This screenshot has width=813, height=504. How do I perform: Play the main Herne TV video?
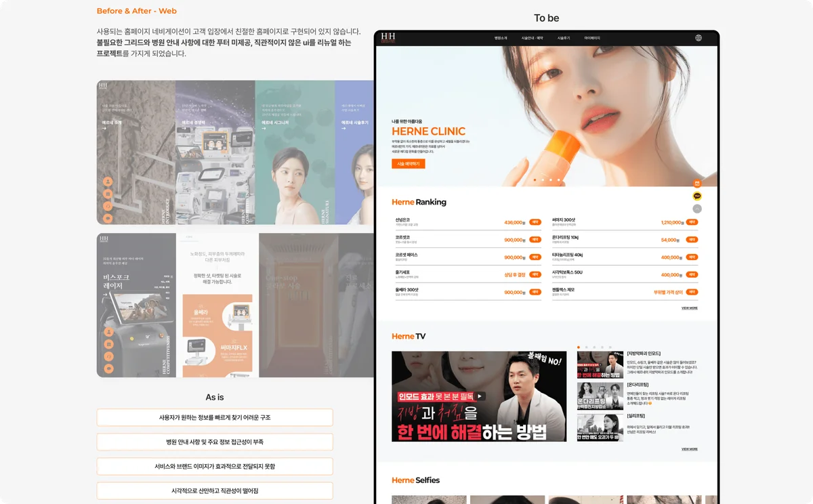479,396
